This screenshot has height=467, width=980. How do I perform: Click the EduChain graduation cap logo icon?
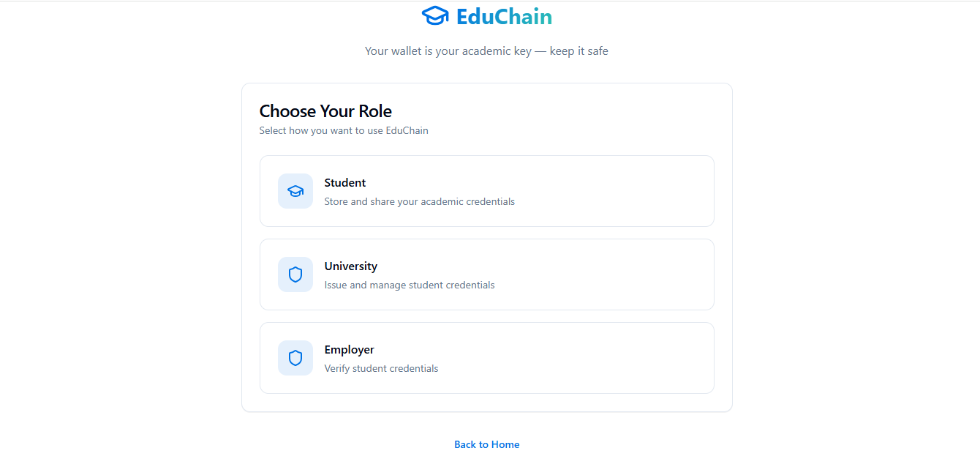[435, 15]
